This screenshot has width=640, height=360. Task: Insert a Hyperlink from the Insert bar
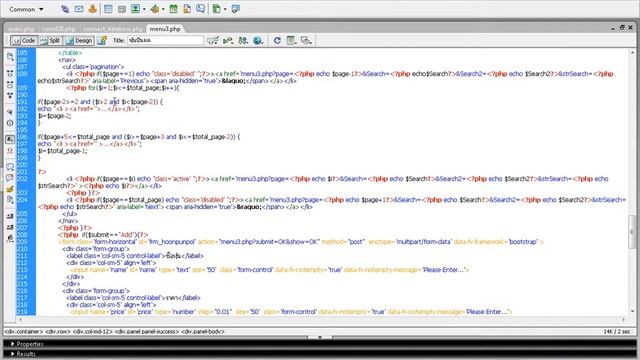pyautogui.click(x=65, y=9)
